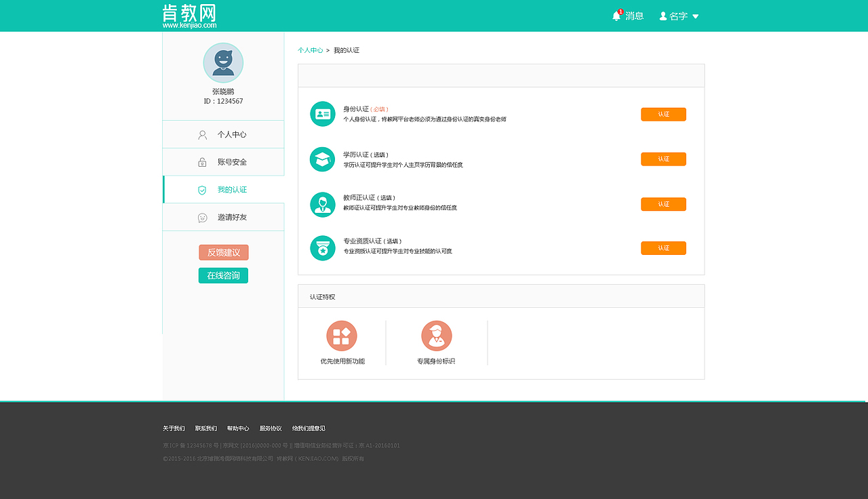Click the 肯教网 logo

coord(189,16)
